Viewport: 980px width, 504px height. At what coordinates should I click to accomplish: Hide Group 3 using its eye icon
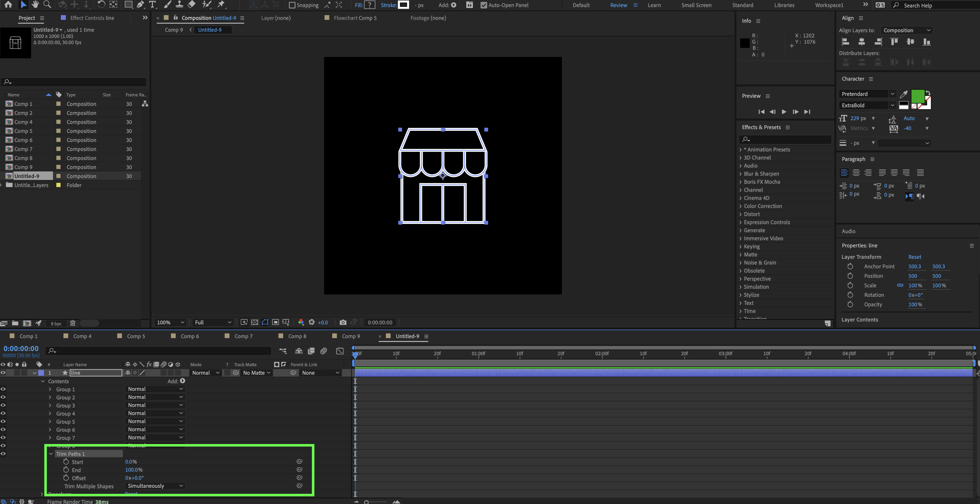click(x=3, y=405)
